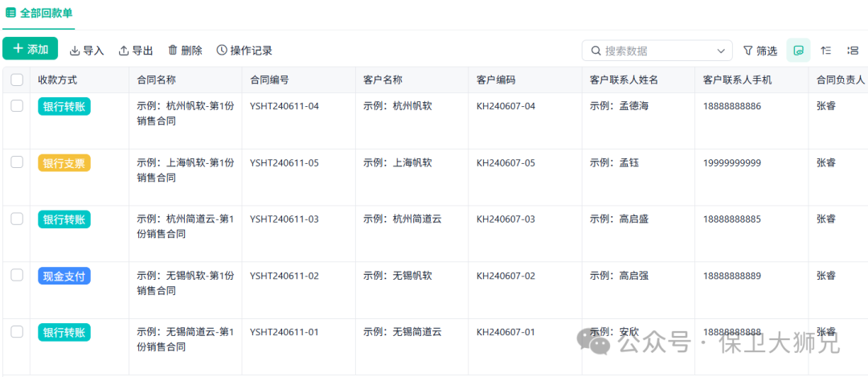Tick the select-all header checkbox
The image size is (868, 377).
pyautogui.click(x=17, y=80)
